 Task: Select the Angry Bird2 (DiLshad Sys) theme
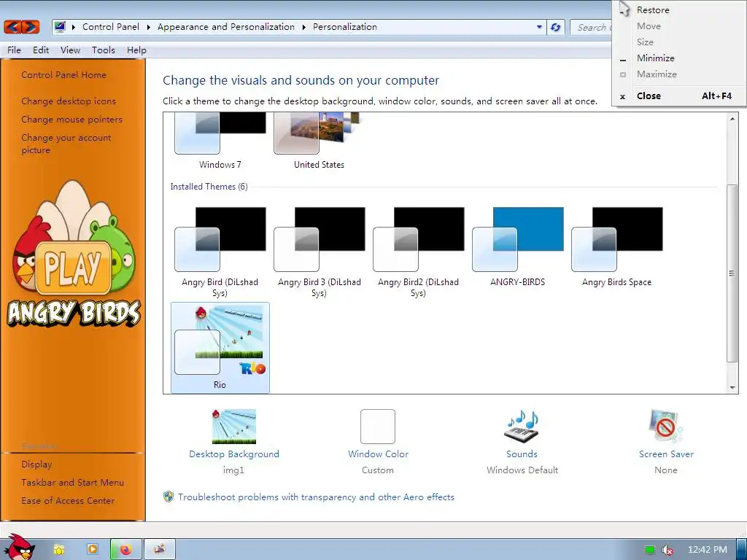tap(418, 252)
